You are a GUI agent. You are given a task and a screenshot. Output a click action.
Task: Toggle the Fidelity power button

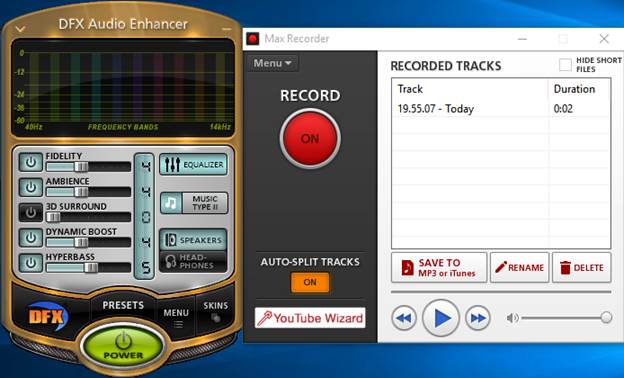tap(31, 162)
